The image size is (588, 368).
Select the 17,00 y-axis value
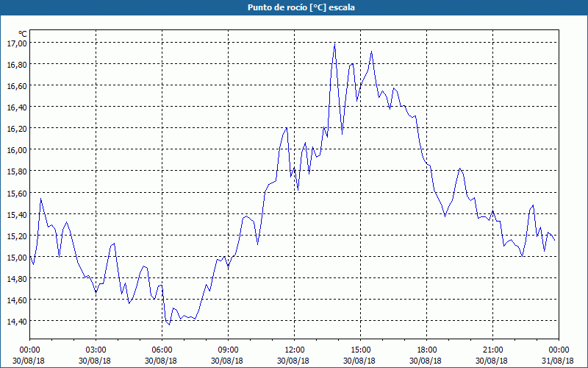17,43
